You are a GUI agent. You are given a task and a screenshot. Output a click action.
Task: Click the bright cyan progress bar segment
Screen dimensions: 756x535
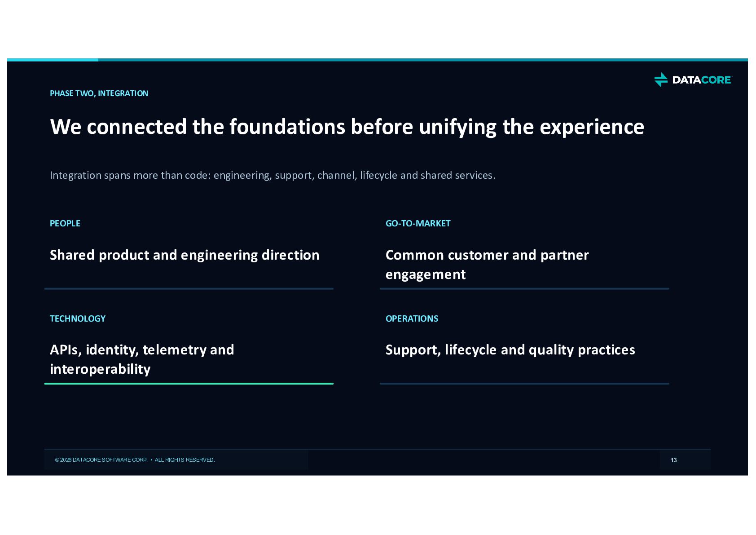pyautogui.click(x=53, y=60)
